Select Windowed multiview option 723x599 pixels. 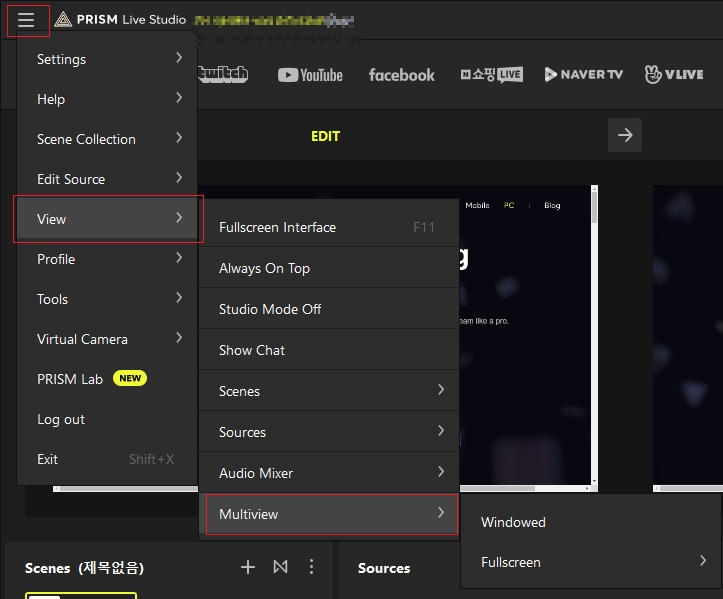pyautogui.click(x=513, y=522)
